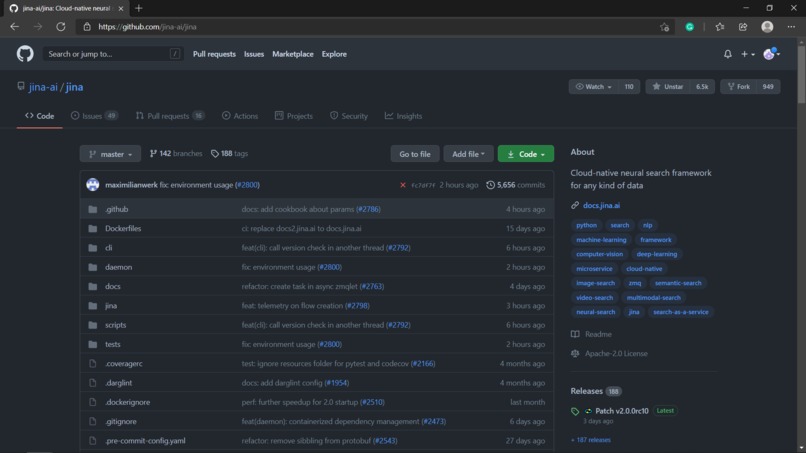This screenshot has height=453, width=806.
Task: Open the create new plus dropdown
Action: [747, 53]
